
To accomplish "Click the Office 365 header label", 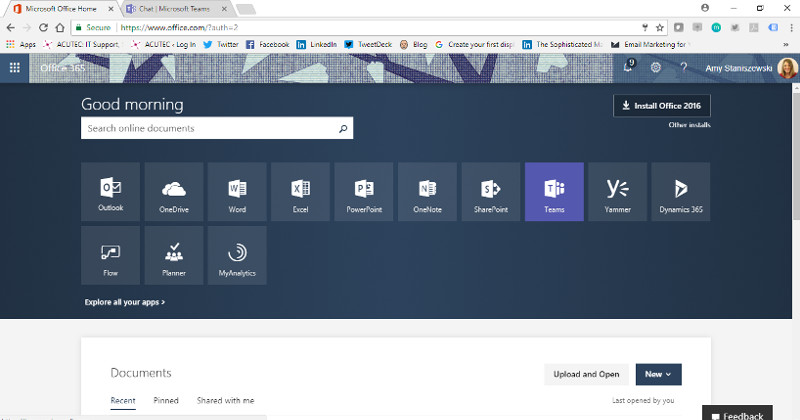I will [x=62, y=68].
